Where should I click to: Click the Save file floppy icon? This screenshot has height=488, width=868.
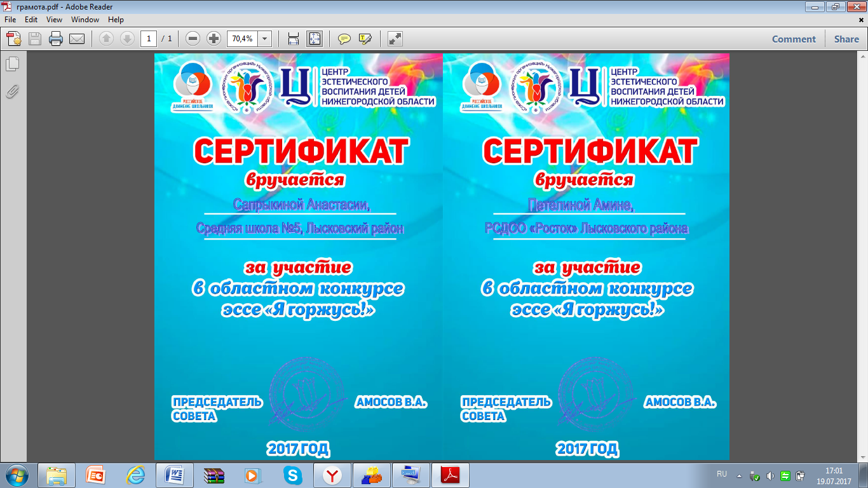pos(35,39)
